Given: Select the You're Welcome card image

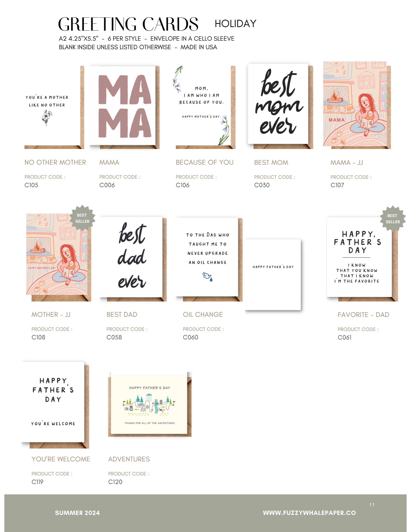Looking at the screenshot, I should [x=55, y=405].
